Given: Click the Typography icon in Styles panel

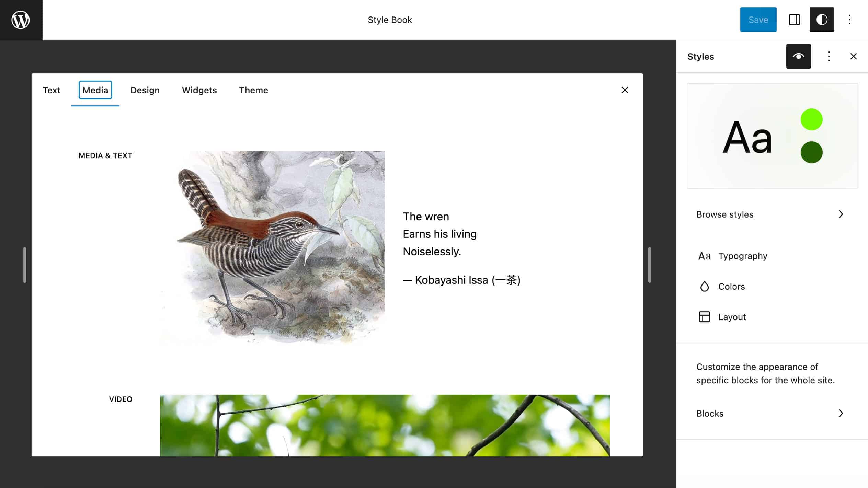Looking at the screenshot, I should pos(705,256).
